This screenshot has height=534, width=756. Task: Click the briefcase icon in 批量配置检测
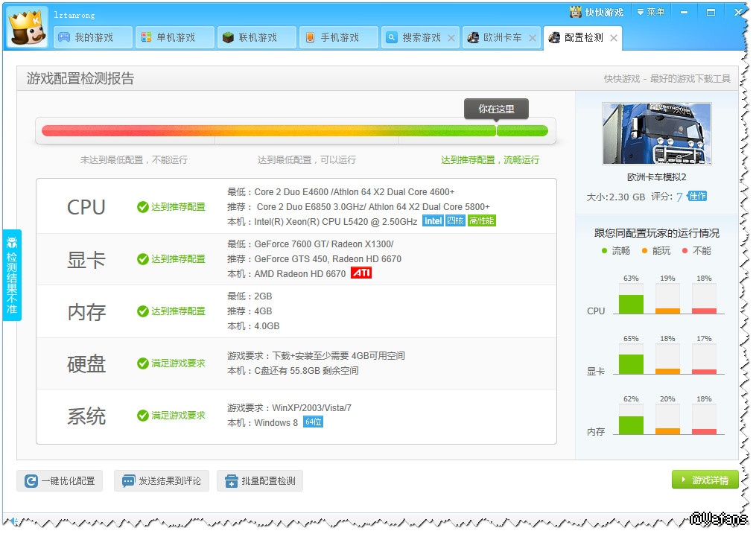click(231, 481)
